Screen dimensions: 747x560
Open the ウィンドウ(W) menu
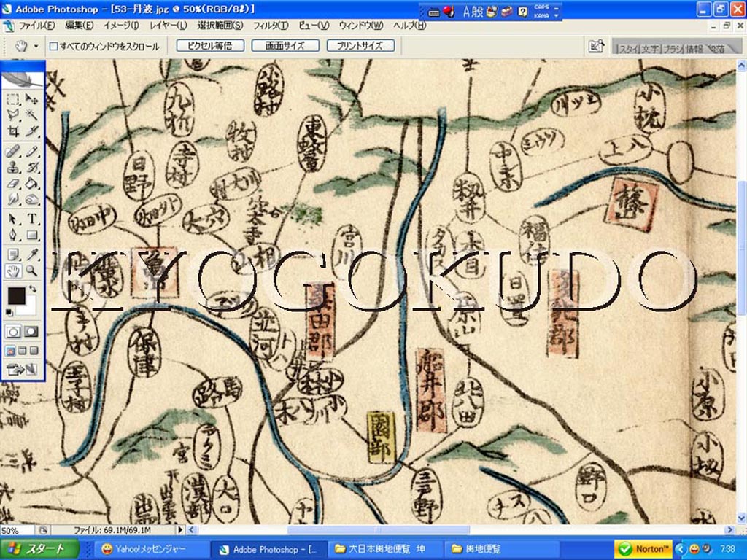[x=360, y=26]
